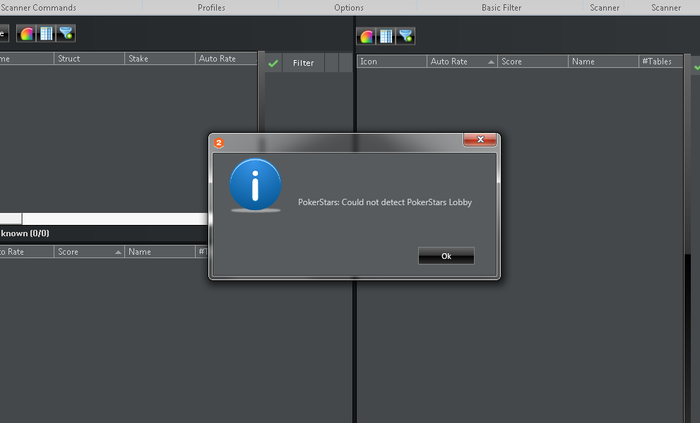The width and height of the screenshot is (700, 423).
Task: Open filter funnel icon above Stake column
Action: (66, 33)
